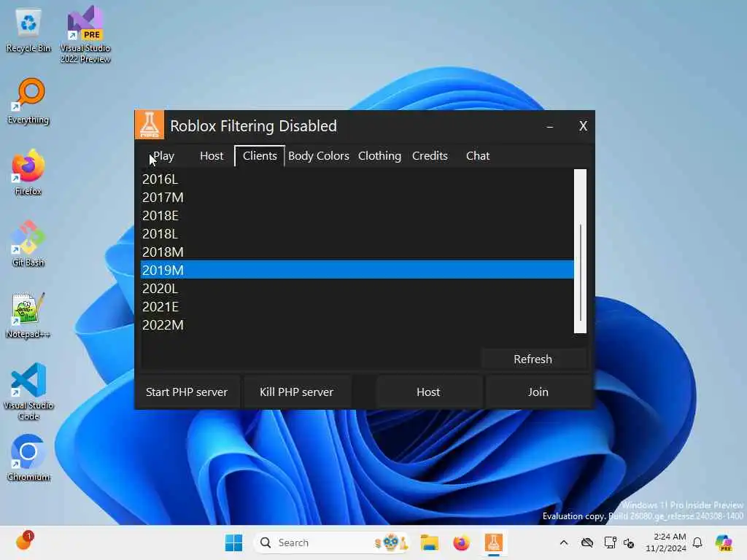
Task: Open Firefox from the taskbar
Action: 461,542
